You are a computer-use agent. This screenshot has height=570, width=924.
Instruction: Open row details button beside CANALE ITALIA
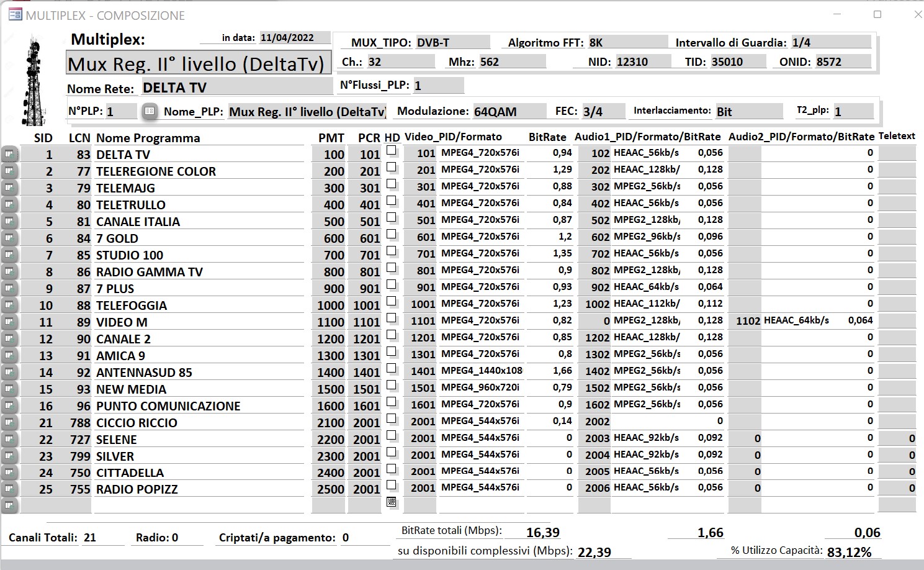pos(9,221)
